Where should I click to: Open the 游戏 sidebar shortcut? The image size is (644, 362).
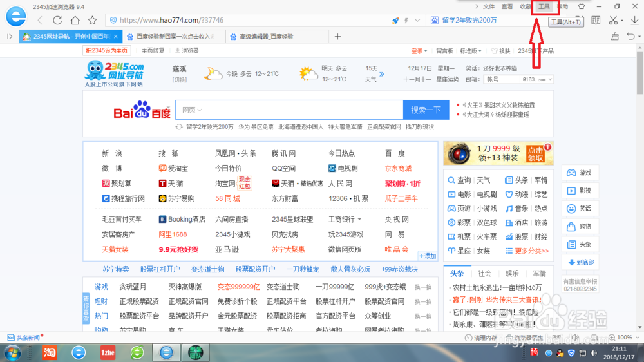coord(580,173)
